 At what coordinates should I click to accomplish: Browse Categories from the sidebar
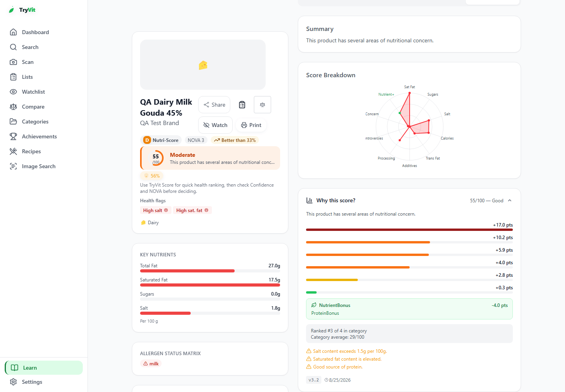pos(44,122)
